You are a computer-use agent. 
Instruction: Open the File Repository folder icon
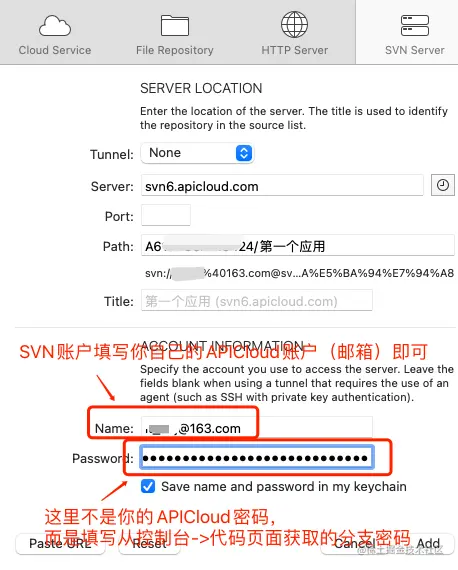[x=175, y=25]
